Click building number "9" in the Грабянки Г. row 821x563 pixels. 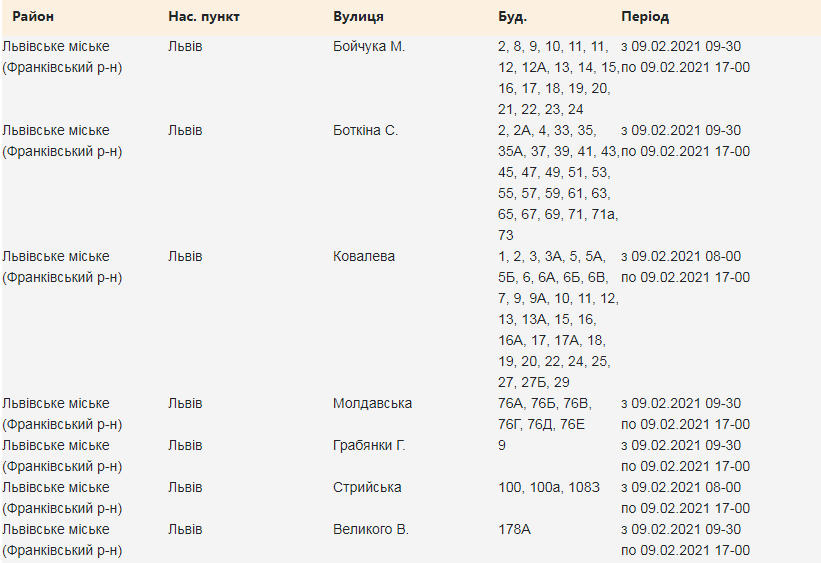(x=502, y=445)
